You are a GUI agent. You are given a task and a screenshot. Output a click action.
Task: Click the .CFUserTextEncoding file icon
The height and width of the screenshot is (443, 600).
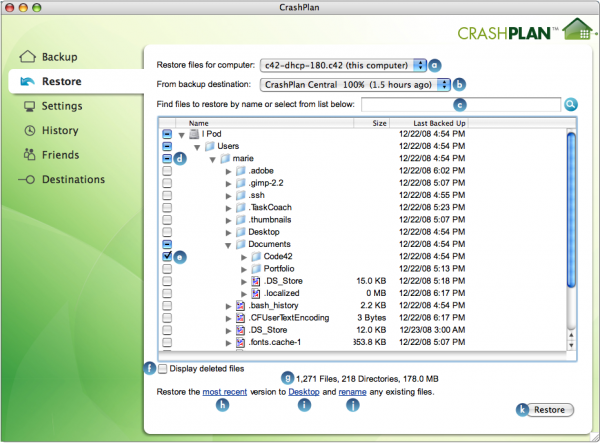[x=240, y=318]
